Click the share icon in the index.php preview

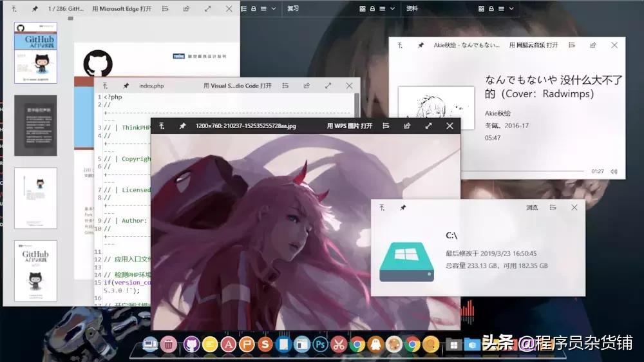pyautogui.click(x=307, y=86)
